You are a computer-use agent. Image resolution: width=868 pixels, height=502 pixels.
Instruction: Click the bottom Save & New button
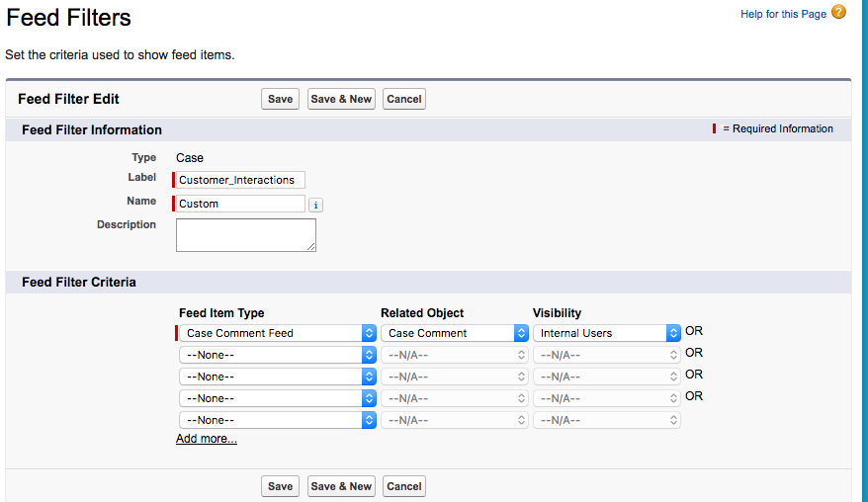point(341,486)
